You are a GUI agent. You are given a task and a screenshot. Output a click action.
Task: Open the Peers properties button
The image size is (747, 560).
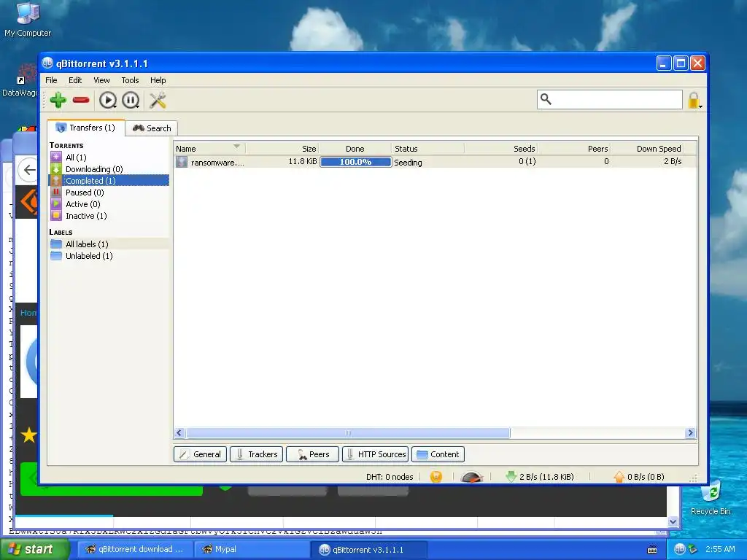click(312, 454)
